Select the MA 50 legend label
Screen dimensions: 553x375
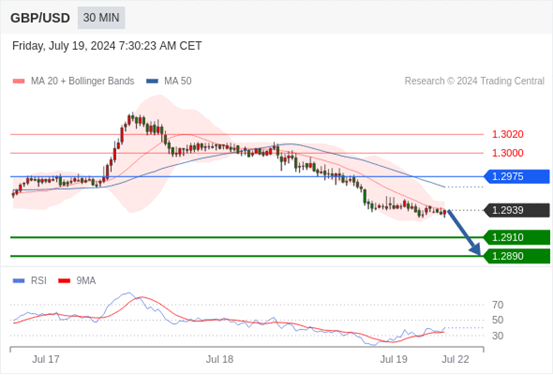[x=178, y=81]
